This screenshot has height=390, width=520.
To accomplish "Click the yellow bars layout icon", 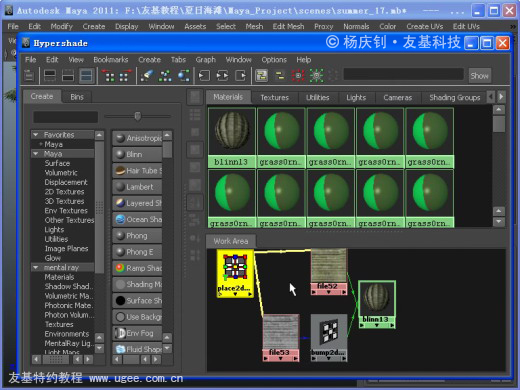I will tap(280, 76).
